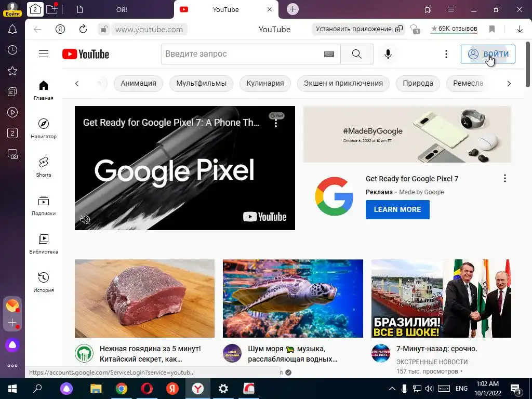Open Shorts in YouTube sidebar
This screenshot has width=532, height=399.
pos(44,167)
